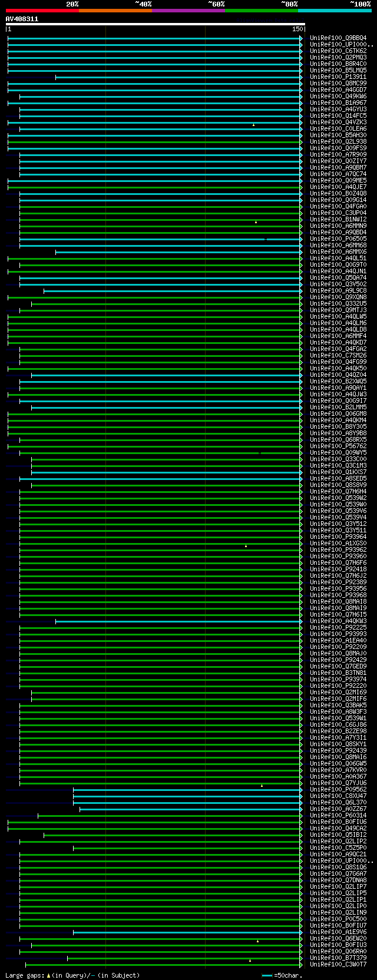
Task: Open the UniRef100_Q9BBQ4 hit label
Action: [338, 38]
